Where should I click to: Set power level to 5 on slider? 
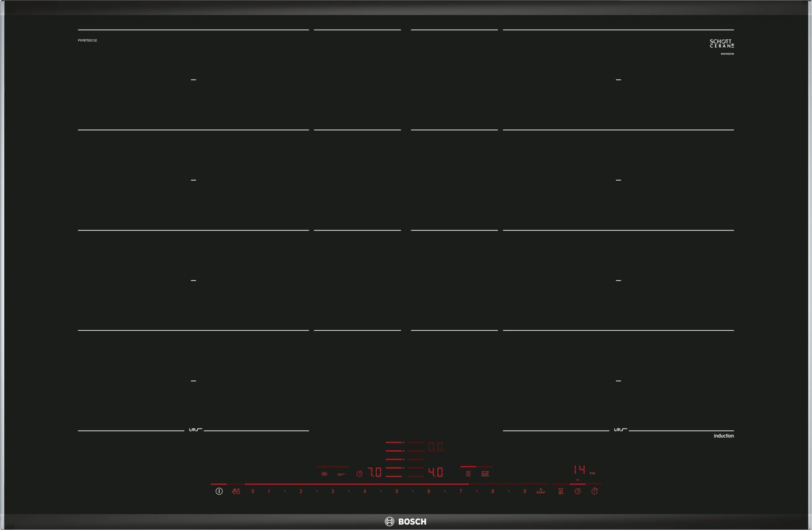397,491
